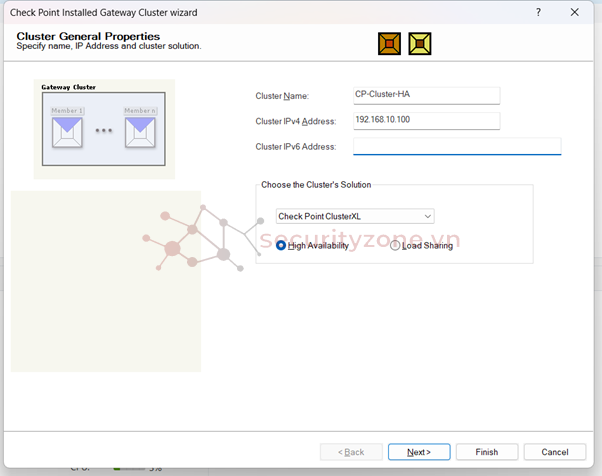Click the Finish button

coord(487,452)
